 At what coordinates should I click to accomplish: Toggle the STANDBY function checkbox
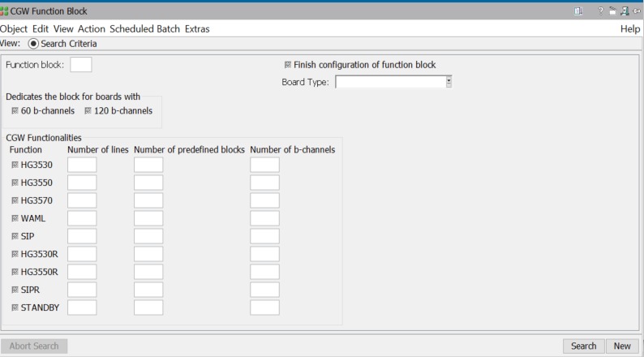click(x=15, y=308)
